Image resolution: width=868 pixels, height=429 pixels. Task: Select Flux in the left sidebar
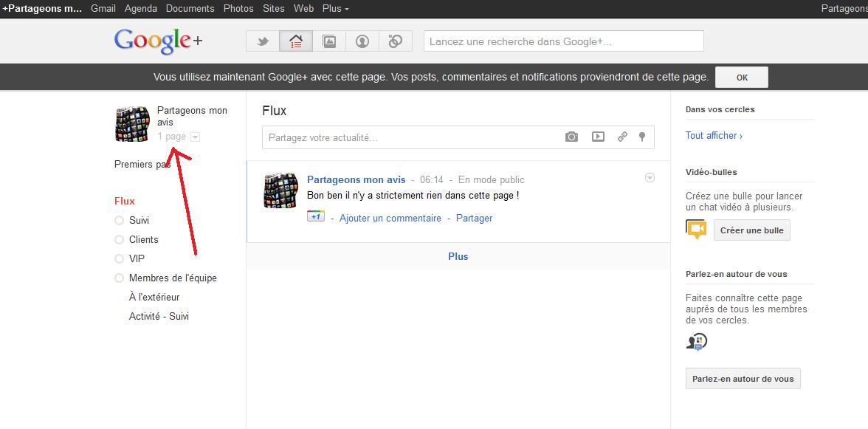125,201
